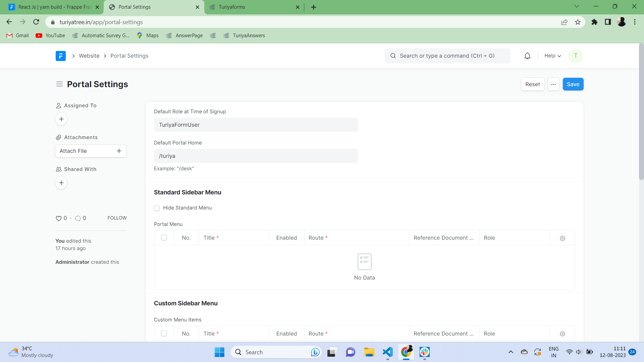Go to Website breadcrumb
The width and height of the screenshot is (644, 362).
[89, 56]
